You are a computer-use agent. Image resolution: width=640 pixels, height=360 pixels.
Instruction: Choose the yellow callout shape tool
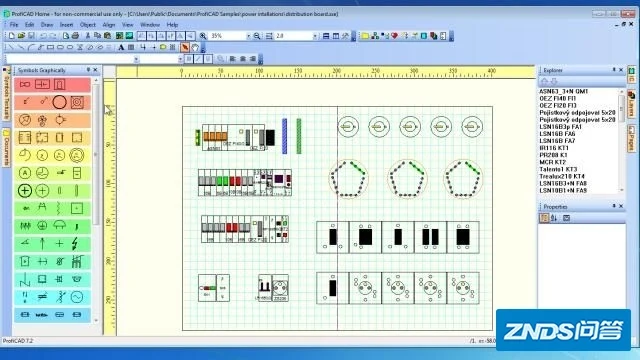tap(163, 47)
